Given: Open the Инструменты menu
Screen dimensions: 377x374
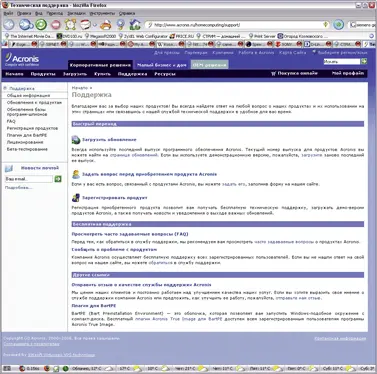Looking at the screenshot, I should click(102, 13).
